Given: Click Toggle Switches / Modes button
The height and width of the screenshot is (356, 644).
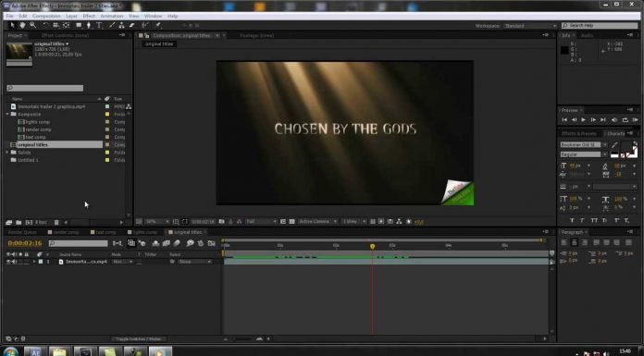Looking at the screenshot, I should (x=138, y=339).
